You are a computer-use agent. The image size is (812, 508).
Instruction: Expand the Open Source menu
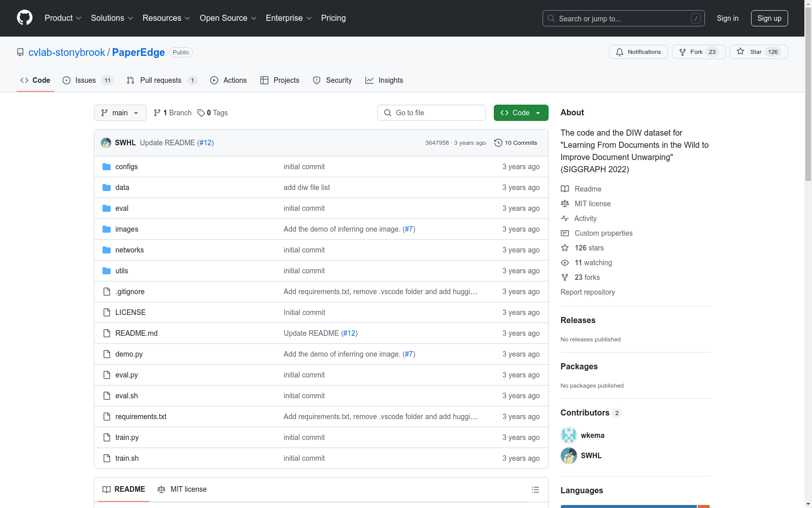pos(228,18)
